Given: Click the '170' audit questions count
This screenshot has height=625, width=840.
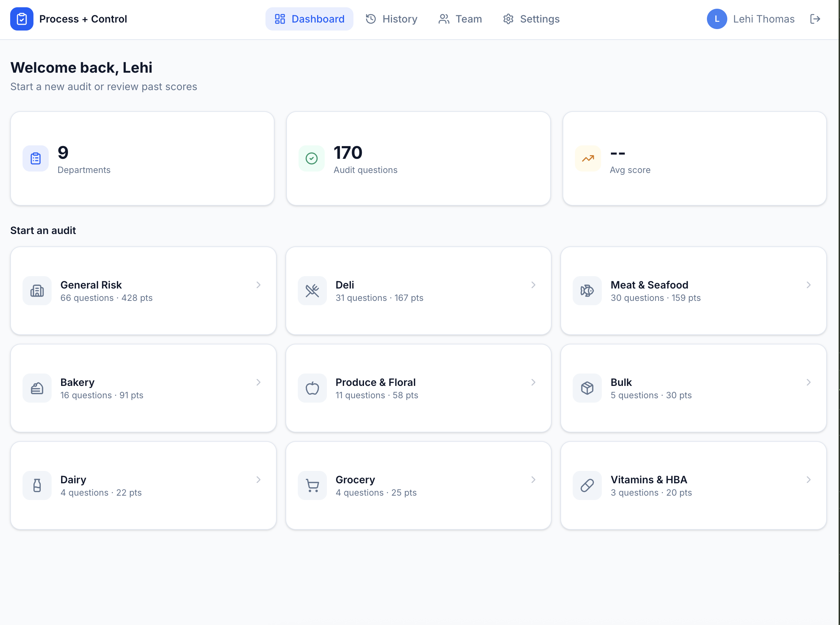Looking at the screenshot, I should click(x=348, y=153).
